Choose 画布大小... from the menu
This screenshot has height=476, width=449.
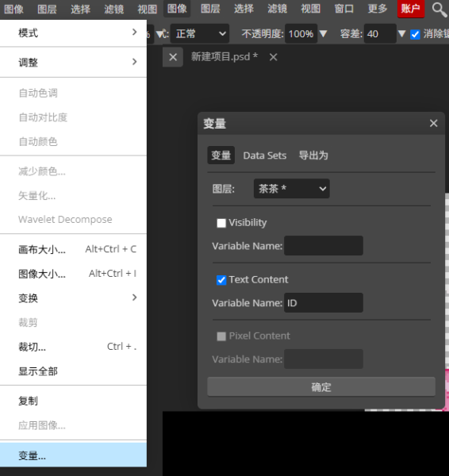[x=73, y=249]
